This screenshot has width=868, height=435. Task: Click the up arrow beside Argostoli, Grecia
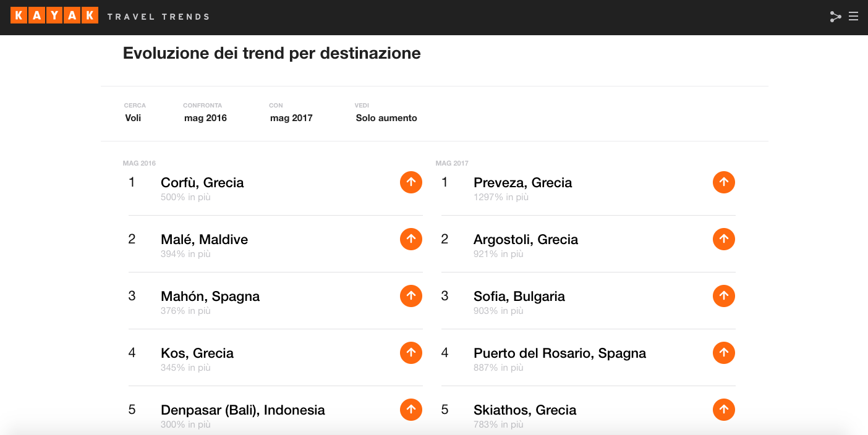coord(724,239)
